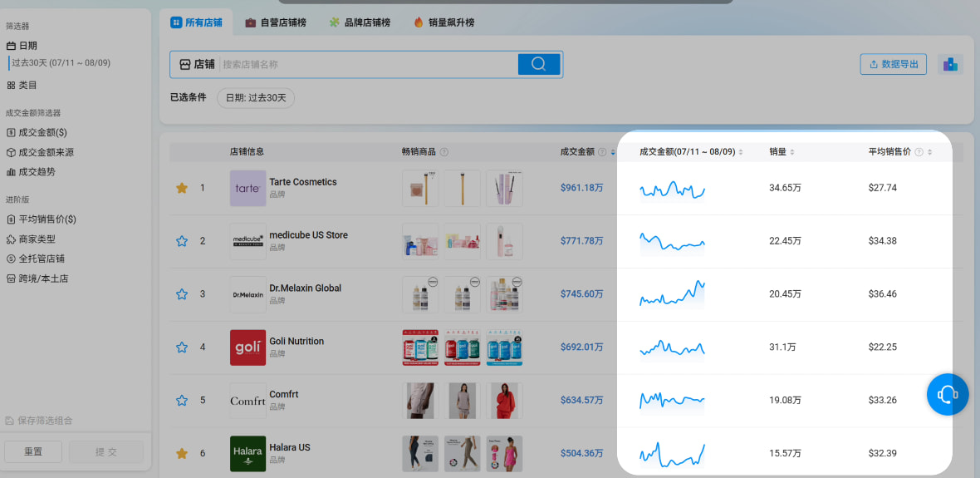Viewport: 980px width, 478px height.
Task: Sort by 销量 column arrows
Action: (791, 152)
